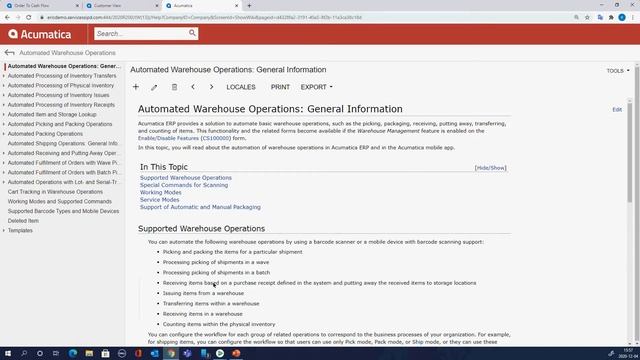Screen dimensions: 640x360
Task: Go to the previous article arrow
Action: [x=193, y=87]
